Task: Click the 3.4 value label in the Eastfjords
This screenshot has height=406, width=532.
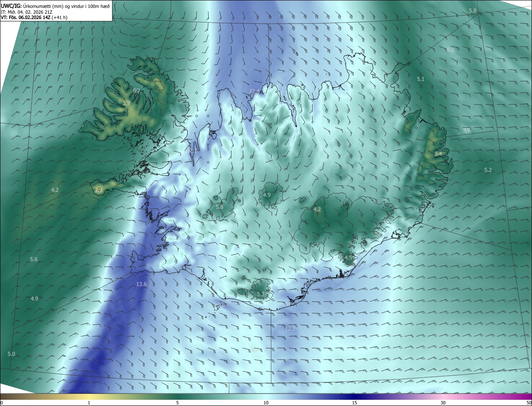Action: tap(438, 154)
